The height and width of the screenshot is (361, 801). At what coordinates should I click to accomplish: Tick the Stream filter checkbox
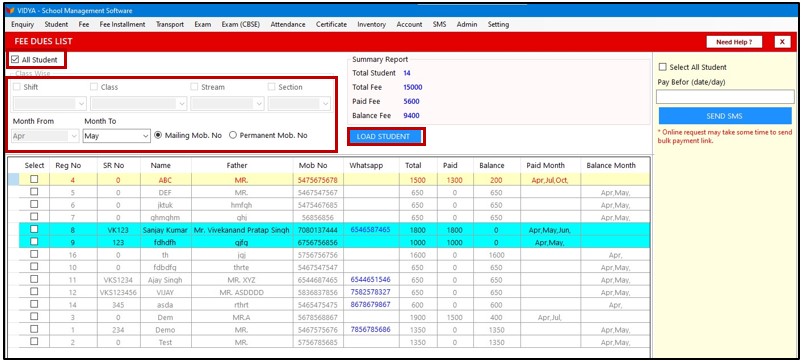(x=194, y=87)
